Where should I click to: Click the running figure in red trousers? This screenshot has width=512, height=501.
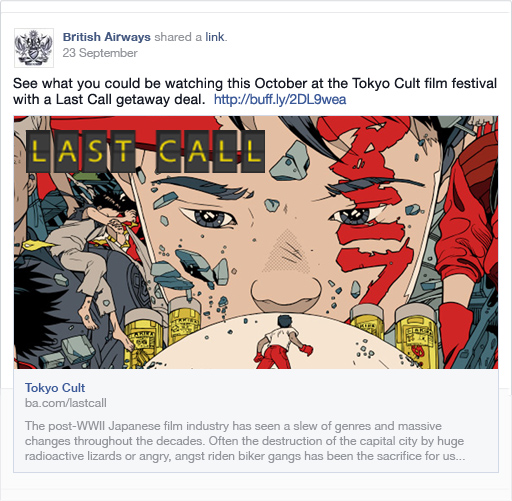click(x=283, y=342)
